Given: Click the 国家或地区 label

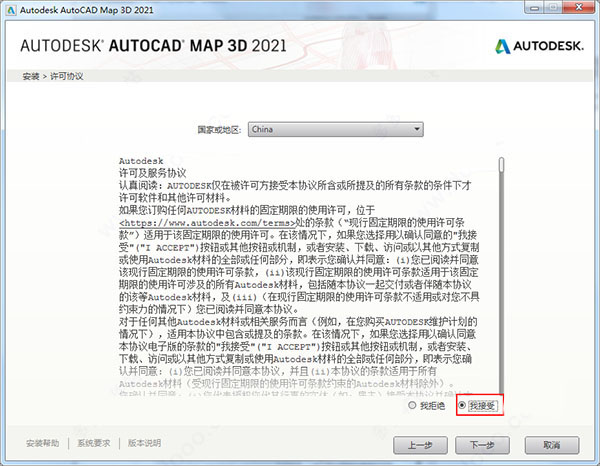Looking at the screenshot, I should point(219,130).
